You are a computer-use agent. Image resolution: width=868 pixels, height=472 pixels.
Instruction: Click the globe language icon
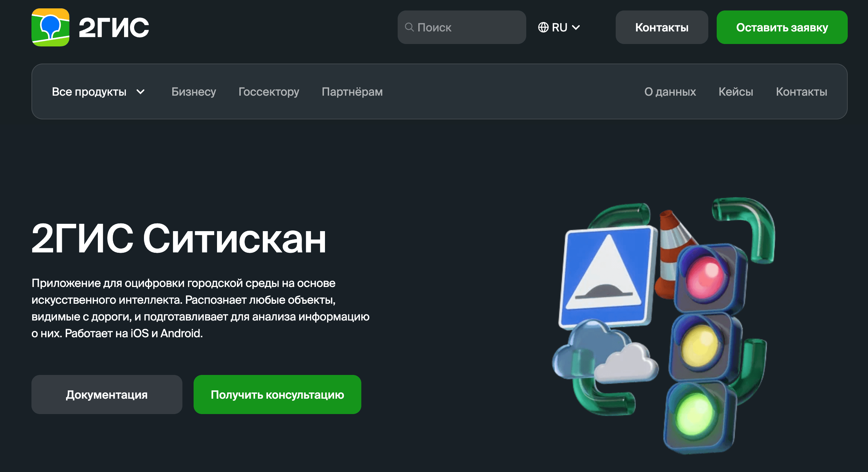[543, 27]
